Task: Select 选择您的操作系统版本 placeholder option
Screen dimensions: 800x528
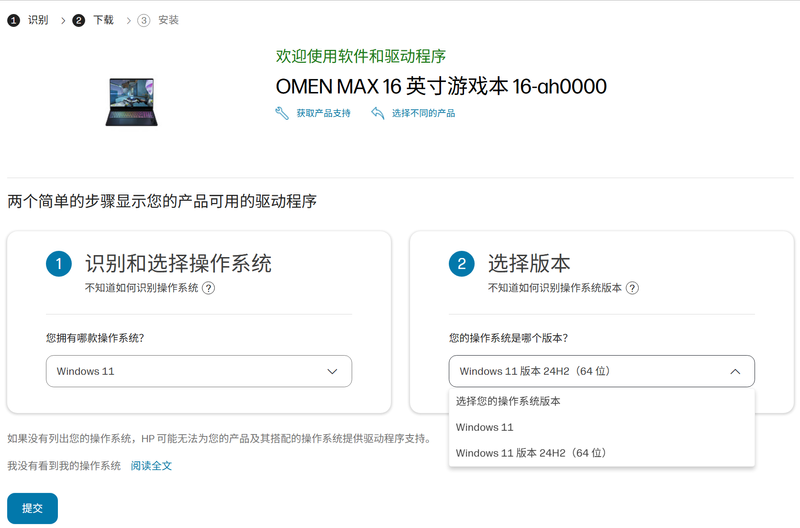Action: 602,401
